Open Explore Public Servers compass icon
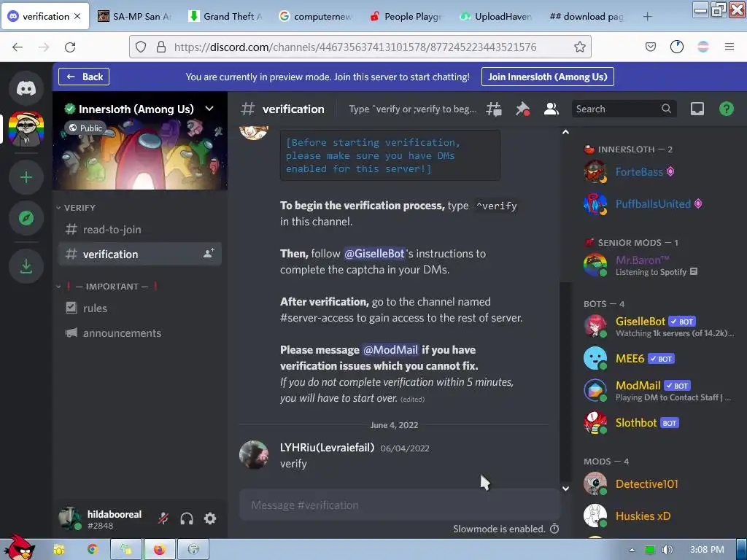Screen dimensions: 747x560 [26, 218]
